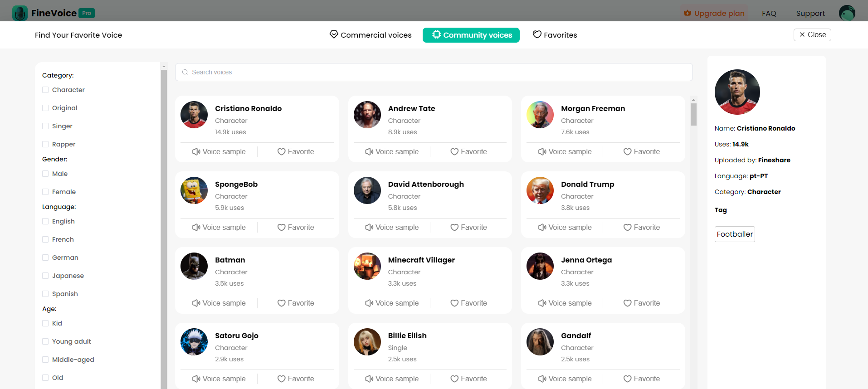Click heart icon on Andrew Tate card
This screenshot has height=389, width=868.
pos(454,151)
